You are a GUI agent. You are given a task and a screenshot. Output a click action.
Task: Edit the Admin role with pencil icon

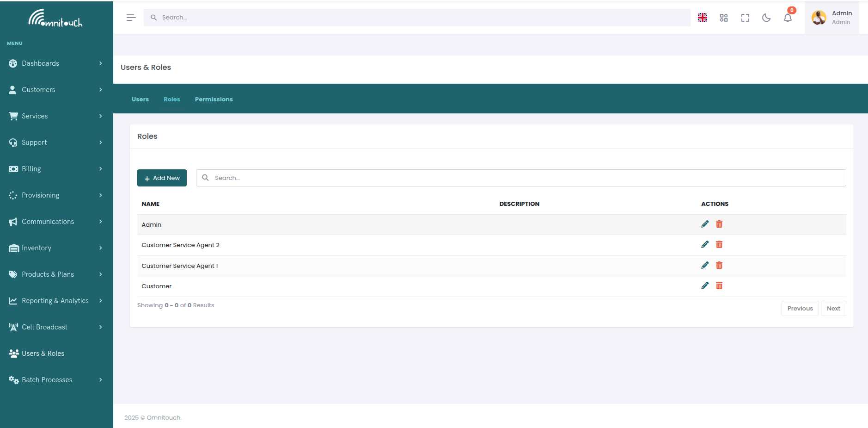704,224
